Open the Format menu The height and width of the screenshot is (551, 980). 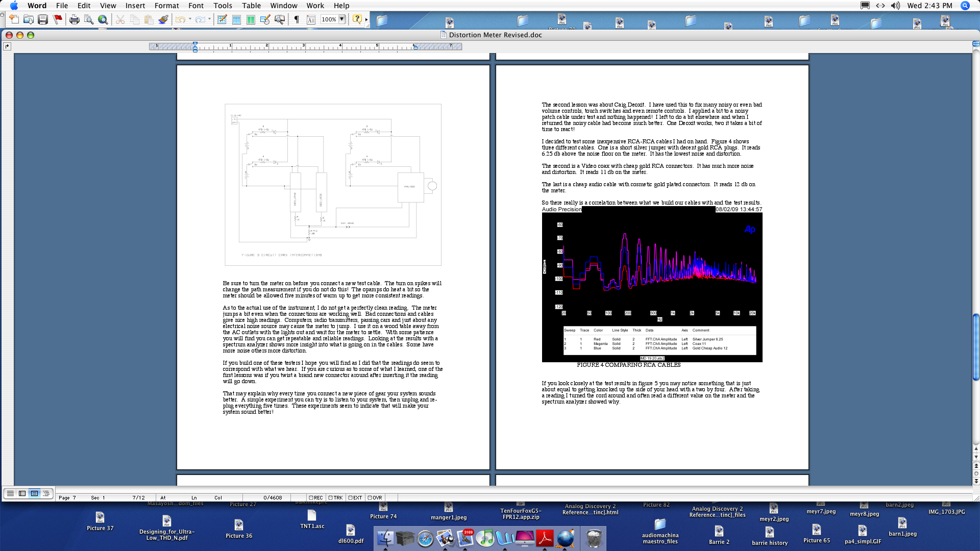point(166,6)
